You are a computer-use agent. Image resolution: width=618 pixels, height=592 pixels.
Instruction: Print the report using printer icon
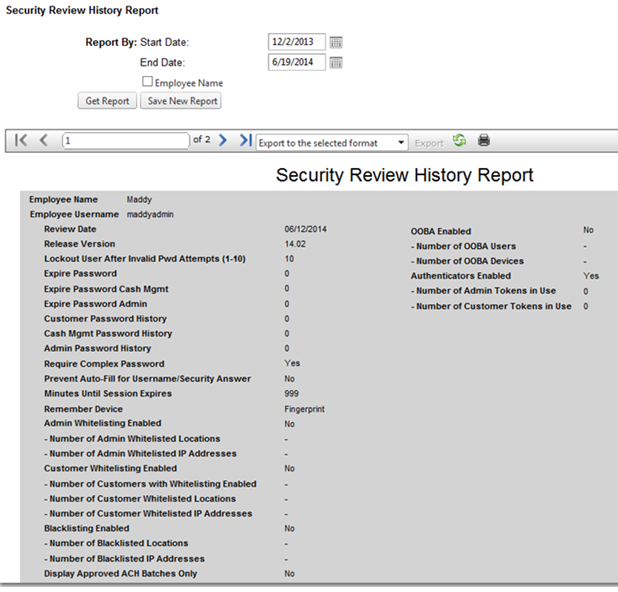pyautogui.click(x=484, y=141)
